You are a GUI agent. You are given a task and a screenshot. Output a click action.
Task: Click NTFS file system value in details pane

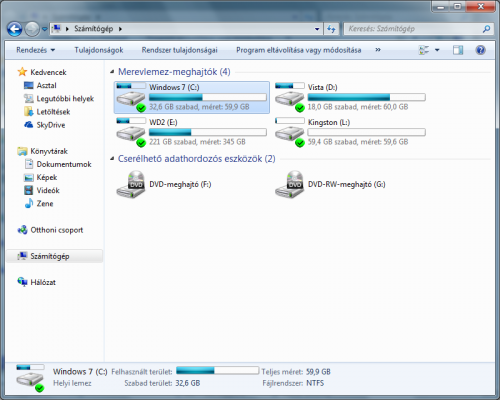[315, 383]
